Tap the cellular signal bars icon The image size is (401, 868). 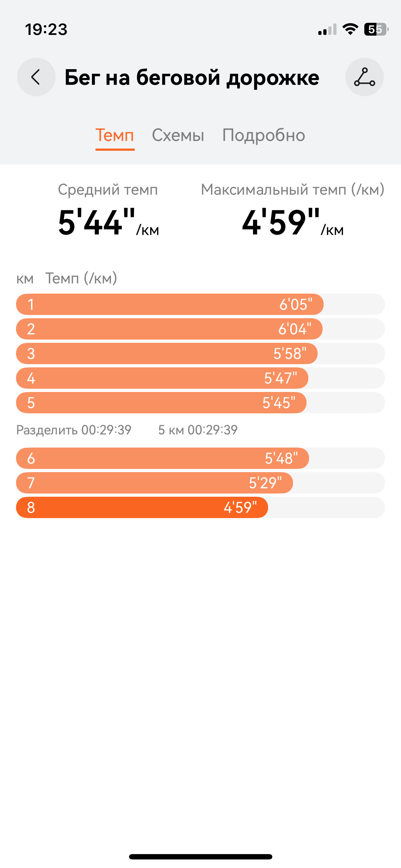pyautogui.click(x=327, y=30)
